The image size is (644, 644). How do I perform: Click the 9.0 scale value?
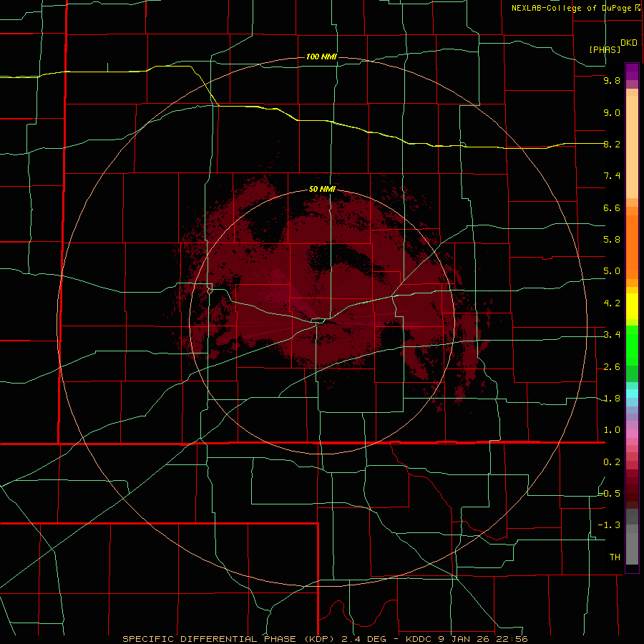(x=612, y=112)
